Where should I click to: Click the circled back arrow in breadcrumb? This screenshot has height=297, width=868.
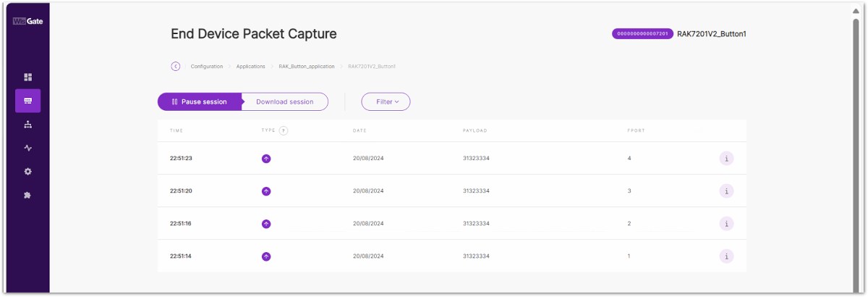[176, 66]
